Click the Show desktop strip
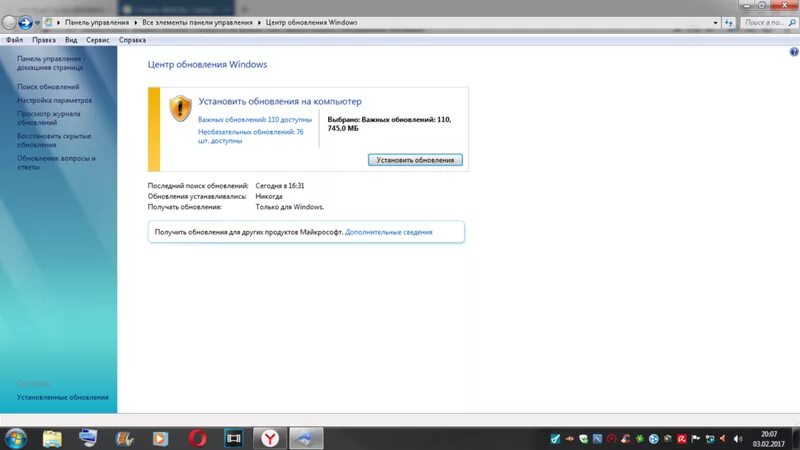800x450 pixels. [796, 438]
